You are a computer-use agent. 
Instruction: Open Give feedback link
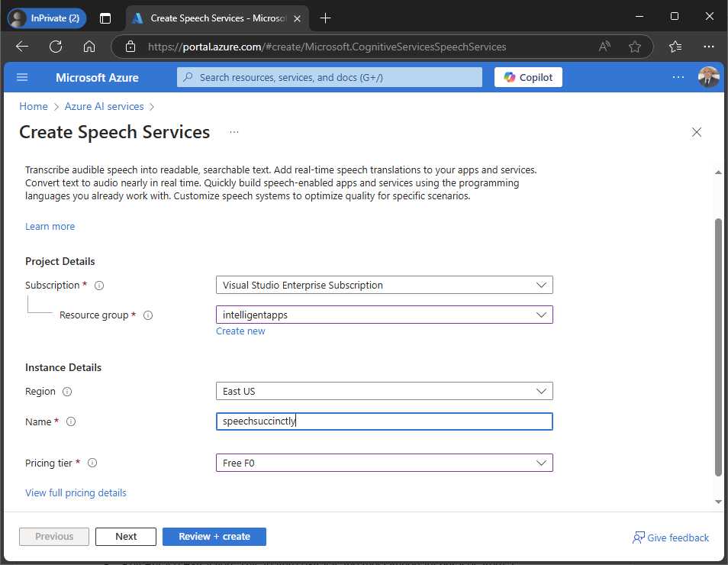671,538
